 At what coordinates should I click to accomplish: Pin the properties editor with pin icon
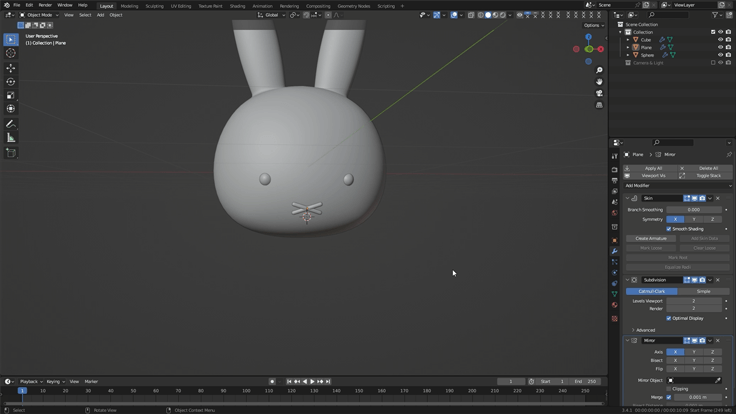pyautogui.click(x=728, y=154)
